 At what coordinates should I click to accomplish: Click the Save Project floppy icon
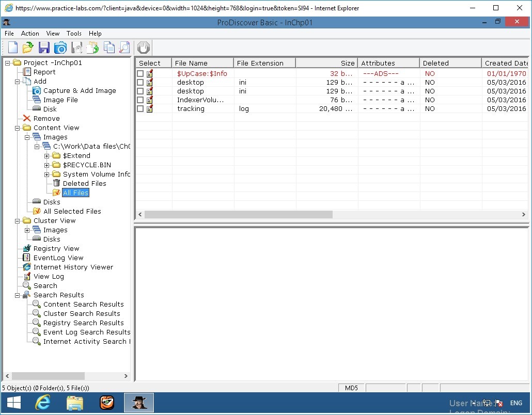pos(44,47)
